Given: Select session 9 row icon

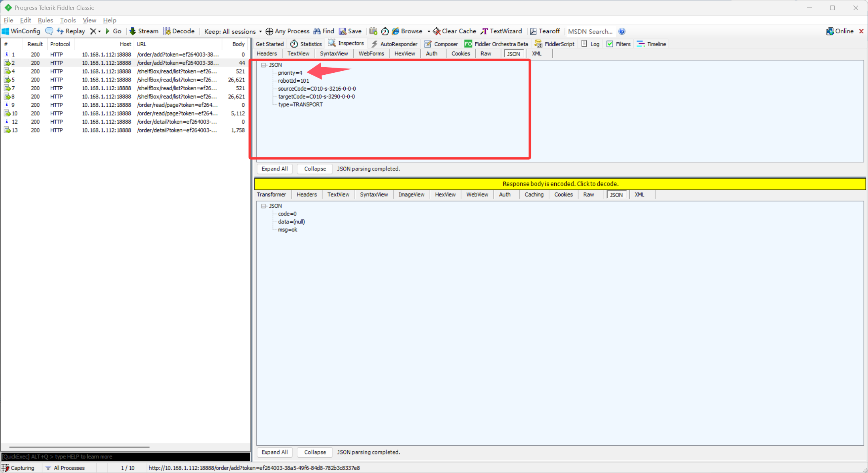Looking at the screenshot, I should (7, 105).
